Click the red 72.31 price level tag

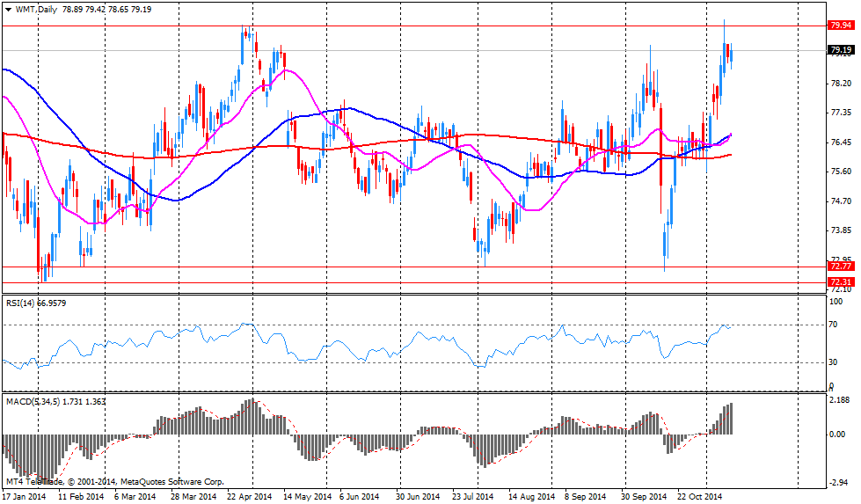click(840, 281)
